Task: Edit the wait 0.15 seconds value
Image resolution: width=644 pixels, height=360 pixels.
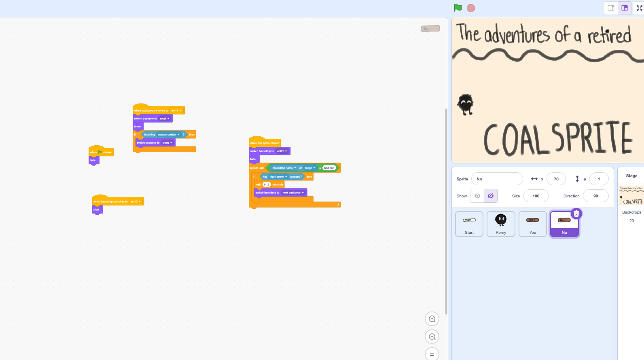Action: click(x=267, y=184)
